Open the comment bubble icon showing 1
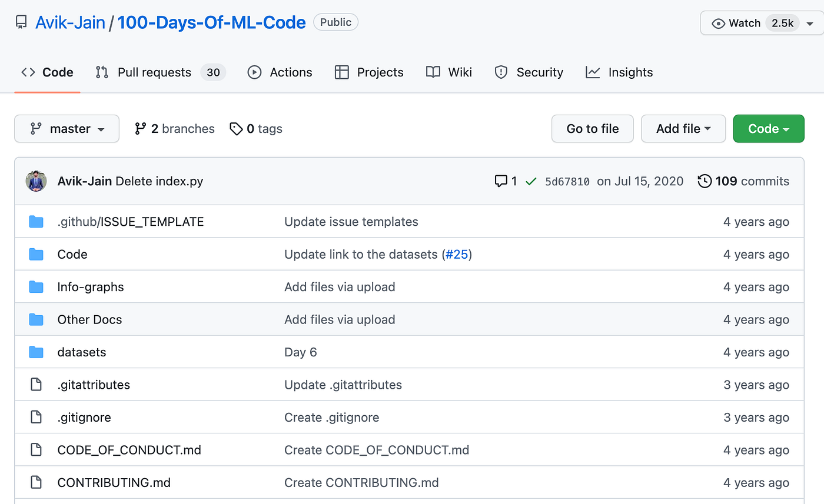The image size is (824, 504). [501, 181]
